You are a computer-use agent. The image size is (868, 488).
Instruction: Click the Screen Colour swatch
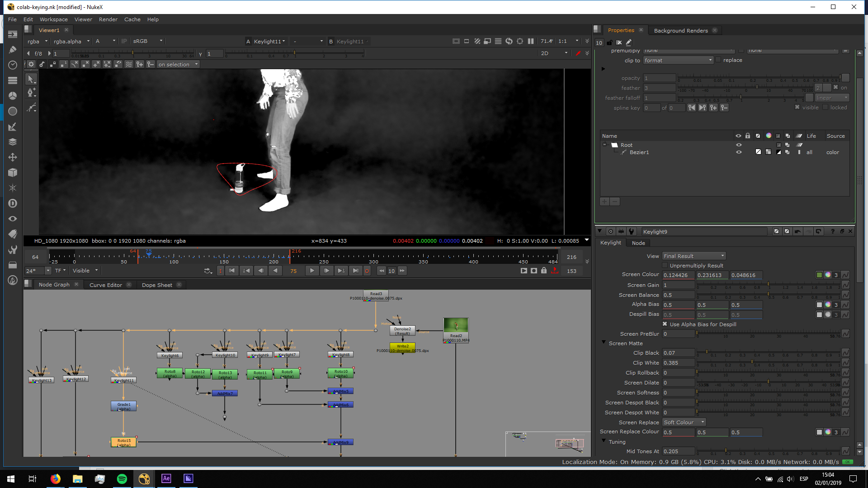819,275
